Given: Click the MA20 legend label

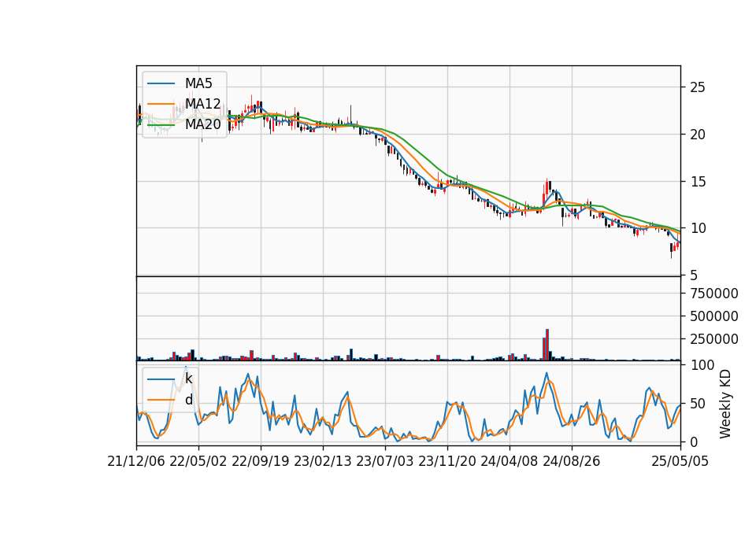Looking at the screenshot, I should pos(202,124).
